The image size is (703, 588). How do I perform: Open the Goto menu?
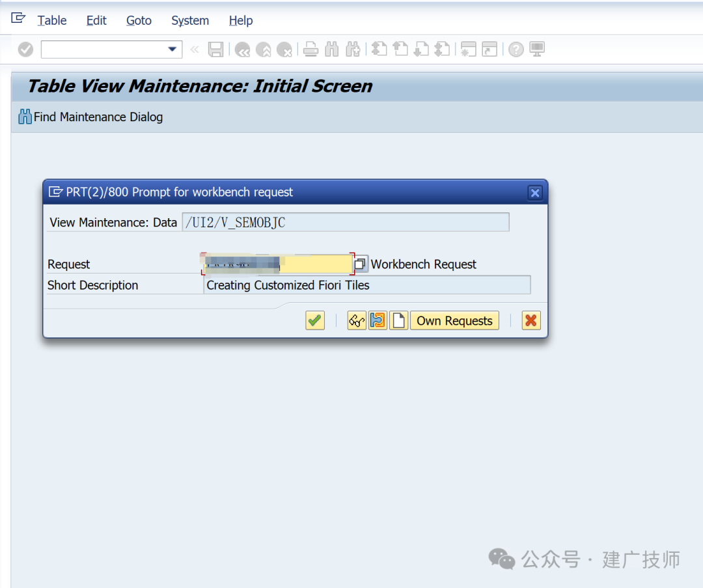pos(139,21)
